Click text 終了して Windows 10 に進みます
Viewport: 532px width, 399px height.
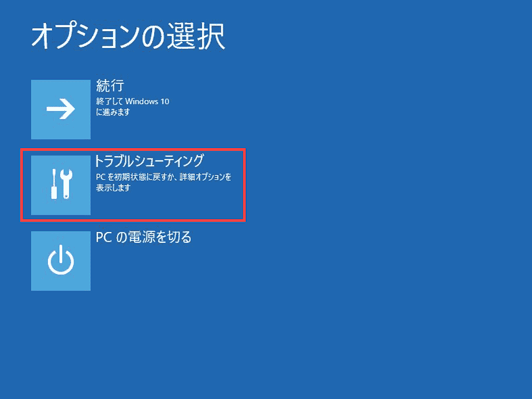(133, 107)
